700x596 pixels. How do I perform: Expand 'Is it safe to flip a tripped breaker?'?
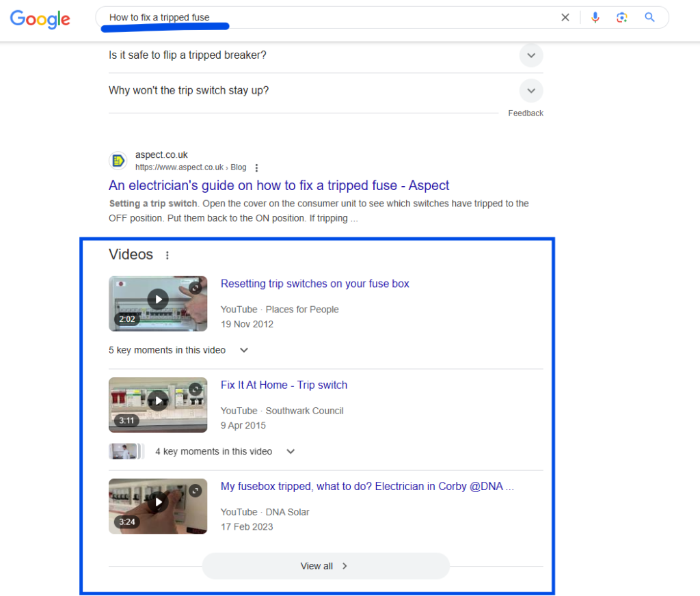pyautogui.click(x=326, y=55)
